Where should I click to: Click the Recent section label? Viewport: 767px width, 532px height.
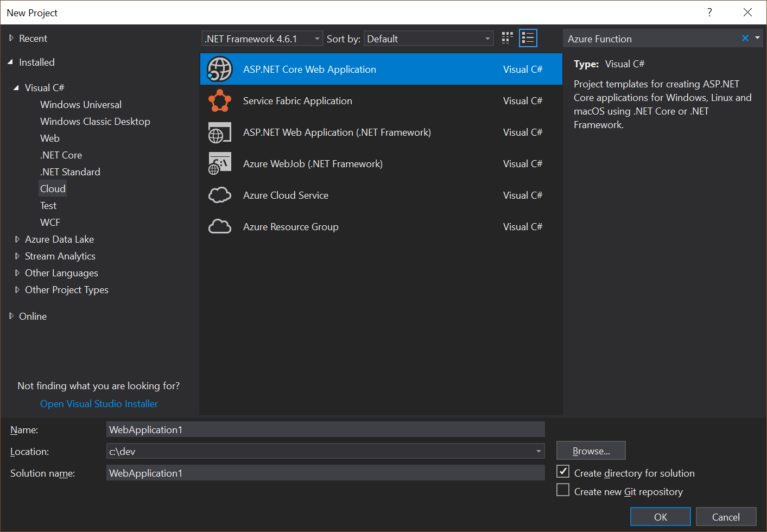[x=33, y=38]
